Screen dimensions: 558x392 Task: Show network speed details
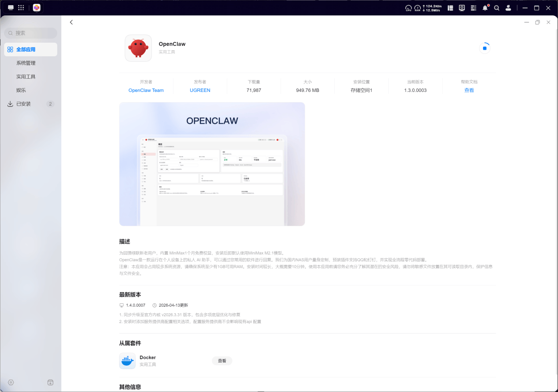click(x=432, y=8)
